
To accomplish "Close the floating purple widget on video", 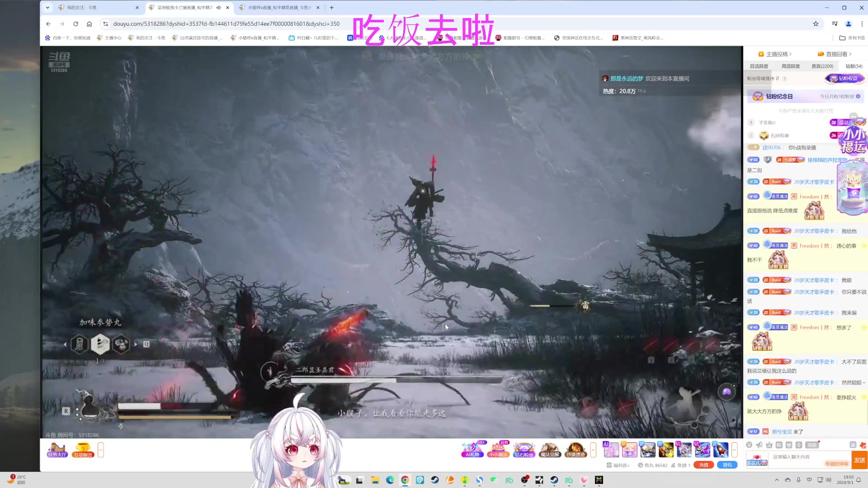I will click(734, 385).
